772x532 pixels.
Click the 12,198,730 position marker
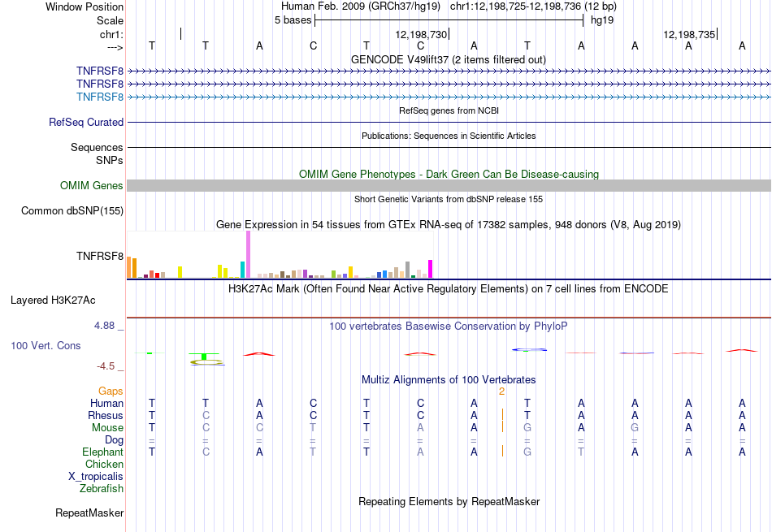tap(422, 34)
